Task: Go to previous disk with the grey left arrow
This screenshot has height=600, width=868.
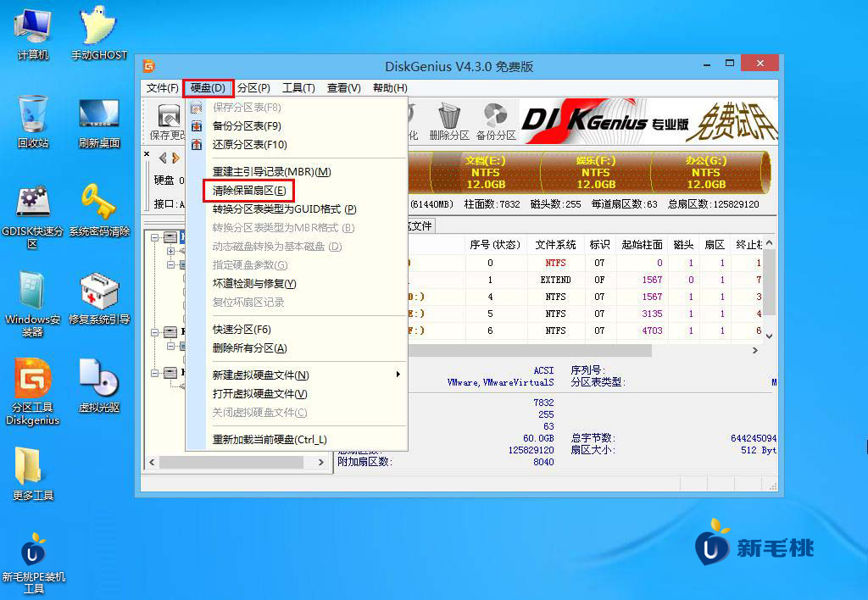Action: coord(163,158)
